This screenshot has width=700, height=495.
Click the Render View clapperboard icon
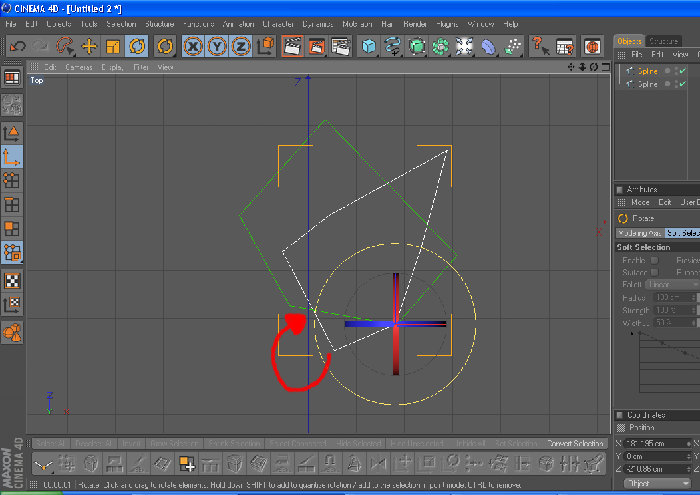click(x=292, y=46)
